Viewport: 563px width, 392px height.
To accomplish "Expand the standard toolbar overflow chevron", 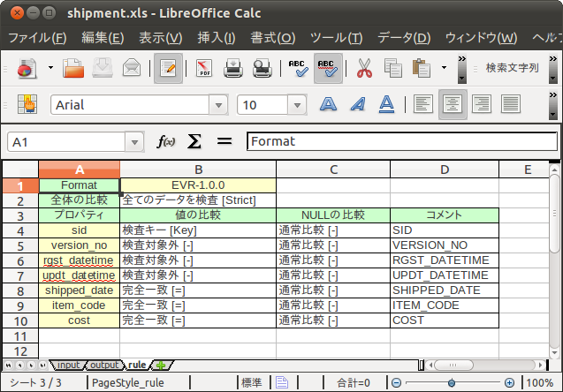I will tap(461, 68).
